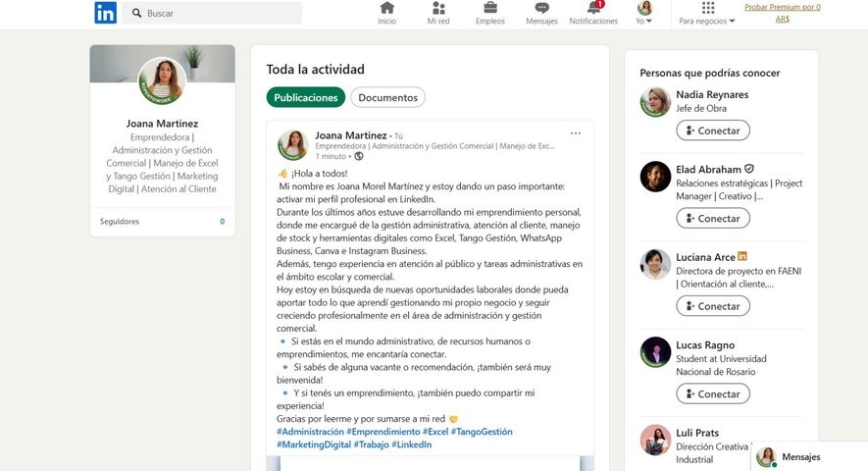Click Elad Abraham avatar
This screenshot has width=868, height=471.
tap(655, 177)
